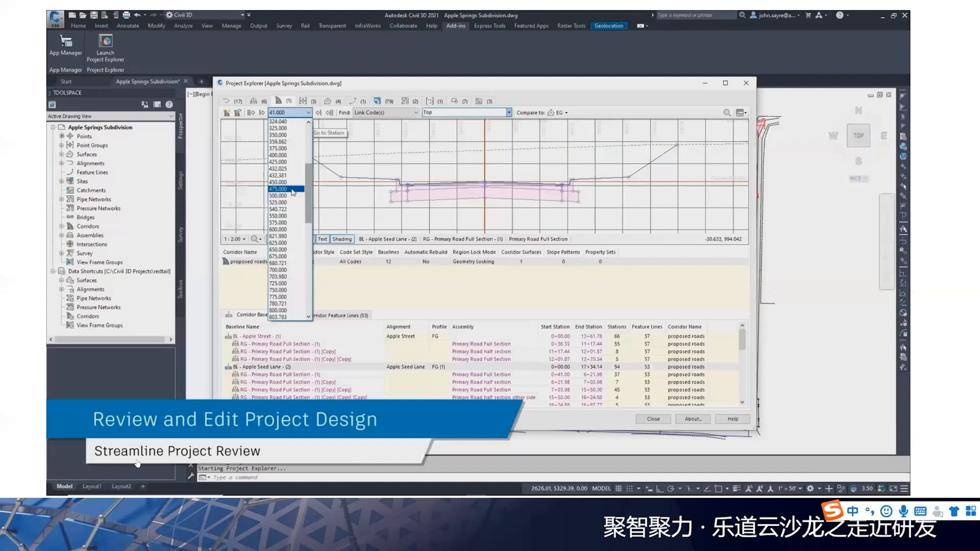Open the Top code dropdown arrow
The height and width of the screenshot is (551, 980).
point(509,112)
